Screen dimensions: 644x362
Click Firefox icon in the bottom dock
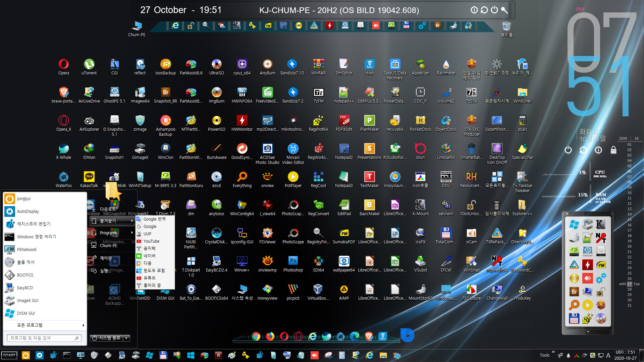[x=270, y=336]
